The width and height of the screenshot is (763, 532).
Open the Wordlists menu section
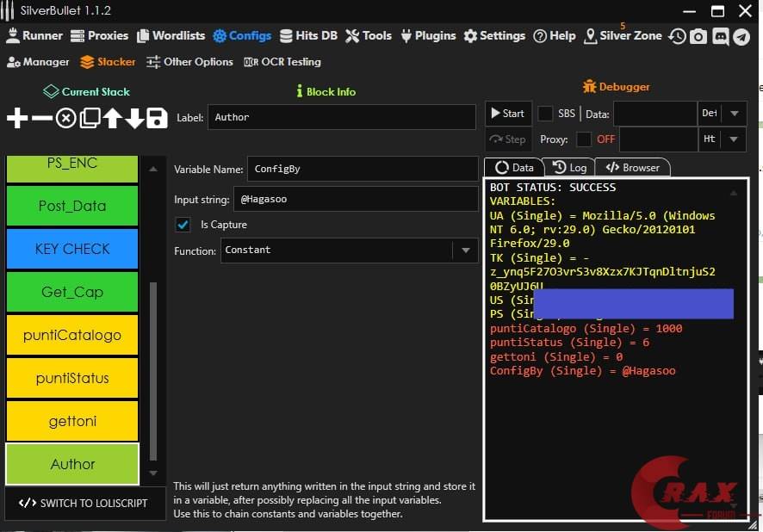171,36
